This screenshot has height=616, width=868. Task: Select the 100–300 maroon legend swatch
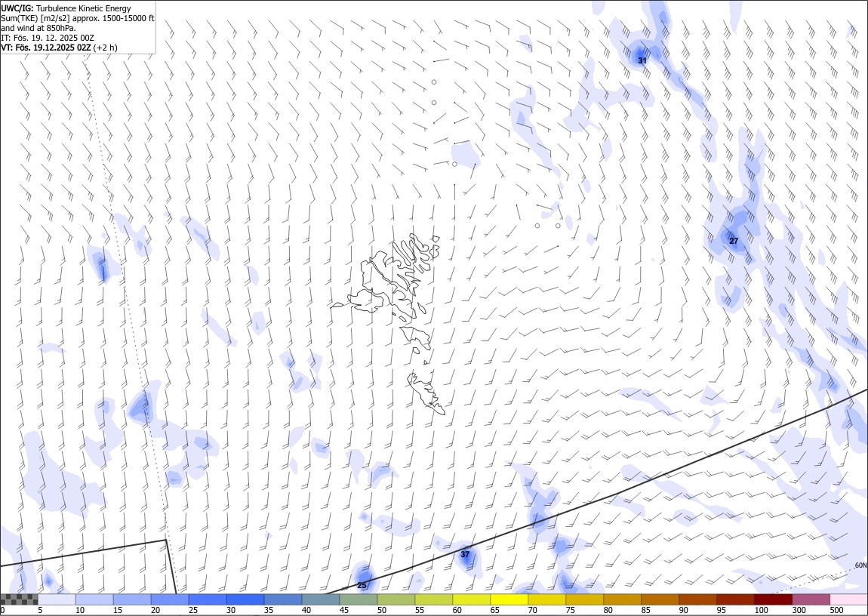(772, 599)
